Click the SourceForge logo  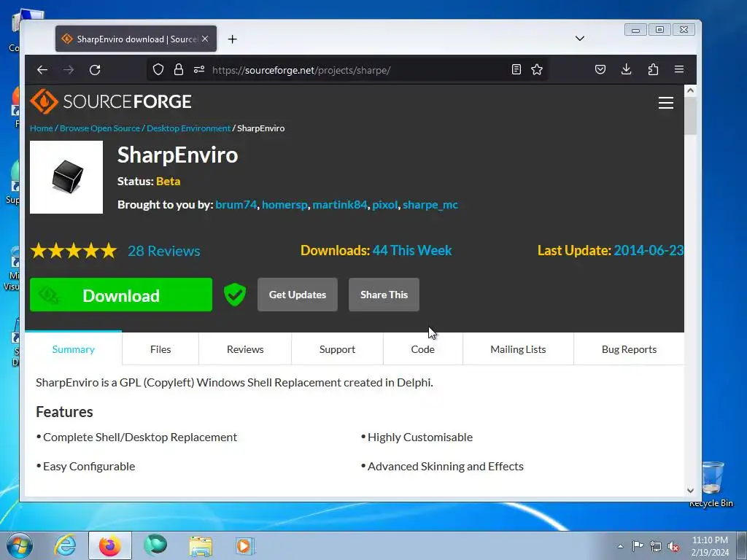(111, 101)
